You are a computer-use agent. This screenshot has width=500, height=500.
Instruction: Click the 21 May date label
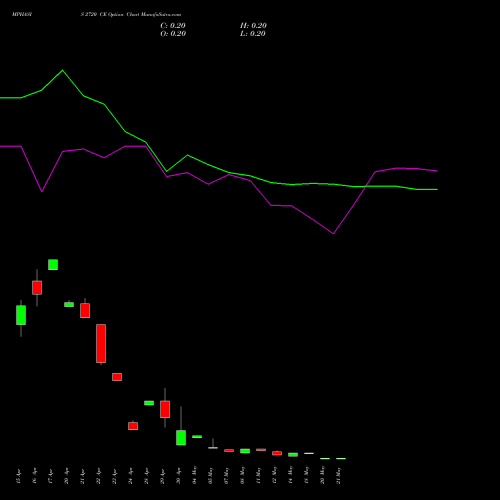point(338,476)
